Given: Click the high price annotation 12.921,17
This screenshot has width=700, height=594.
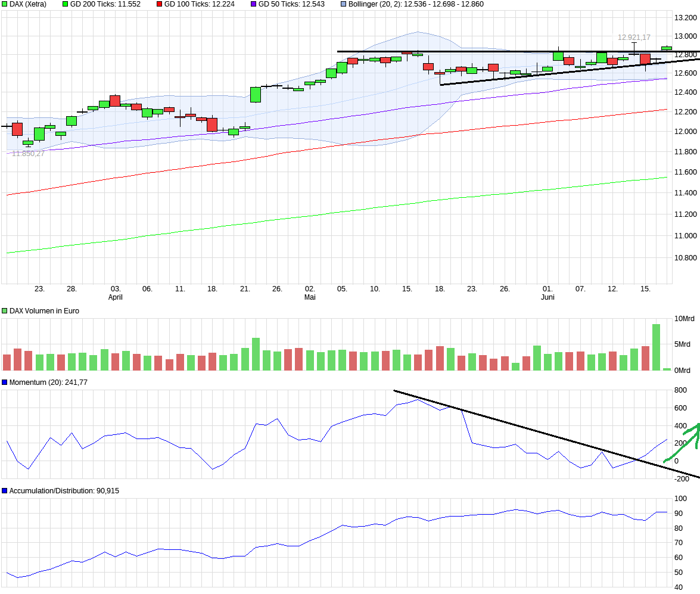Looking at the screenshot, I should tap(634, 38).
